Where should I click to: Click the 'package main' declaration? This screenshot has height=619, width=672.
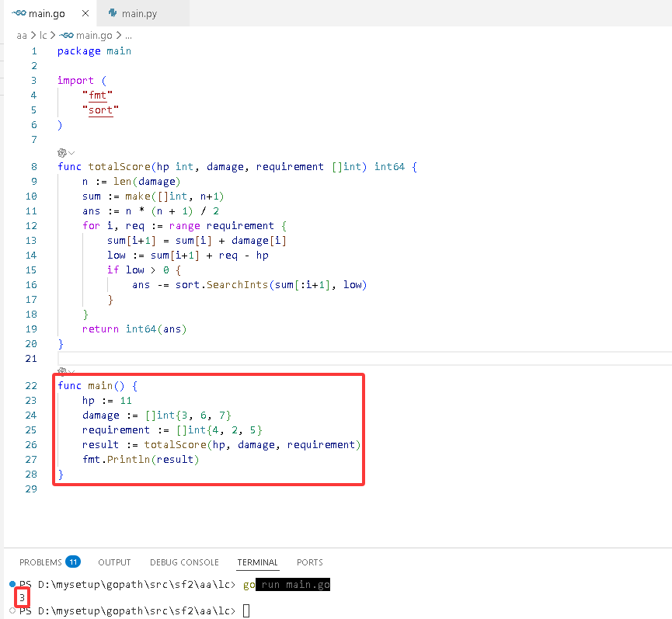coord(94,51)
